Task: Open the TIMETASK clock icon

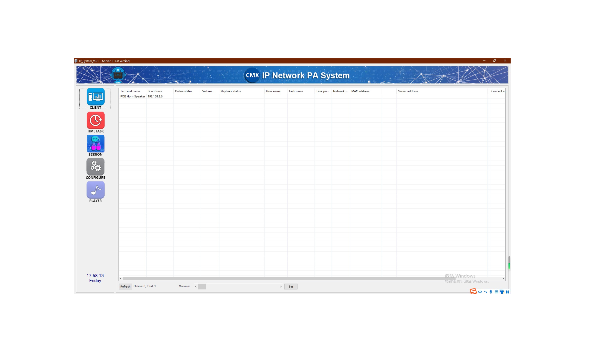Action: pos(95,120)
